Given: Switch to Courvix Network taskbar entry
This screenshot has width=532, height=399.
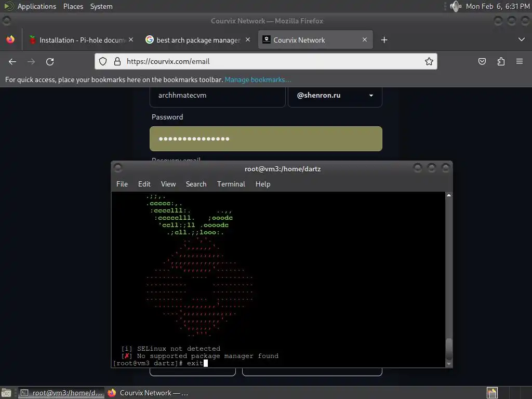Looking at the screenshot, I should point(148,393).
